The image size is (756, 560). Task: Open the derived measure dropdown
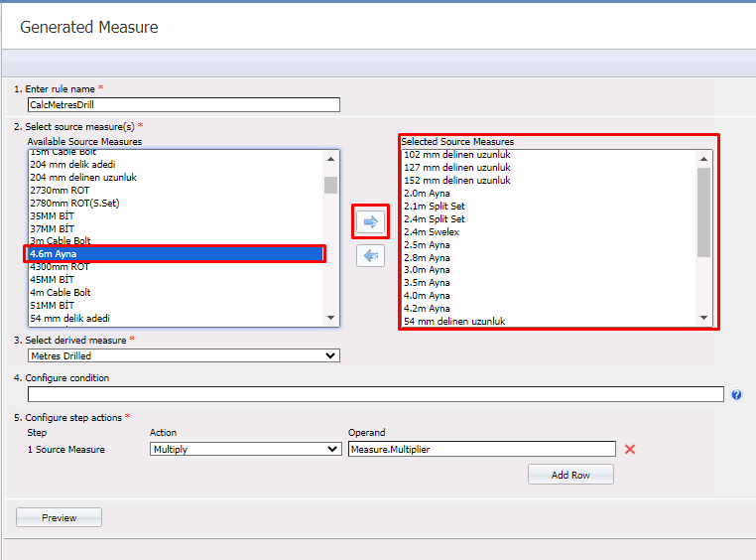(x=184, y=355)
